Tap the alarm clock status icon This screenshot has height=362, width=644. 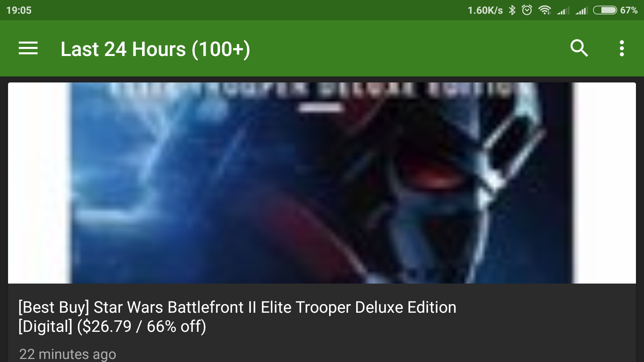tap(527, 10)
